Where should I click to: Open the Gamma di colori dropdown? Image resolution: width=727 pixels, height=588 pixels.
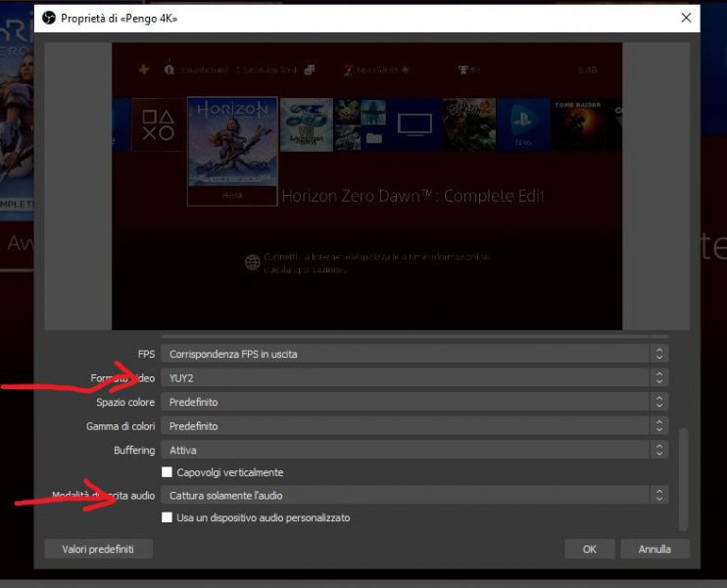click(x=414, y=426)
